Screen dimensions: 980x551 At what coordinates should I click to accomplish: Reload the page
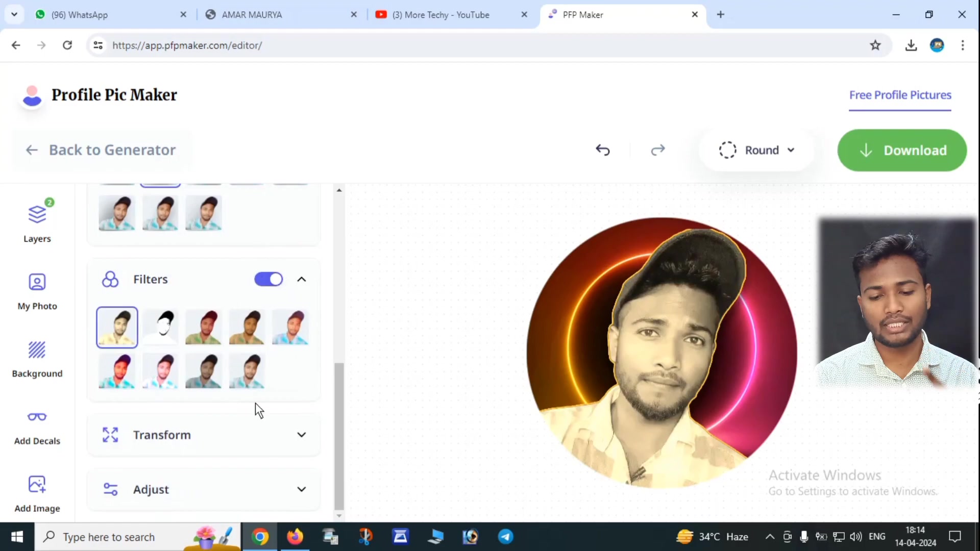pyautogui.click(x=67, y=45)
